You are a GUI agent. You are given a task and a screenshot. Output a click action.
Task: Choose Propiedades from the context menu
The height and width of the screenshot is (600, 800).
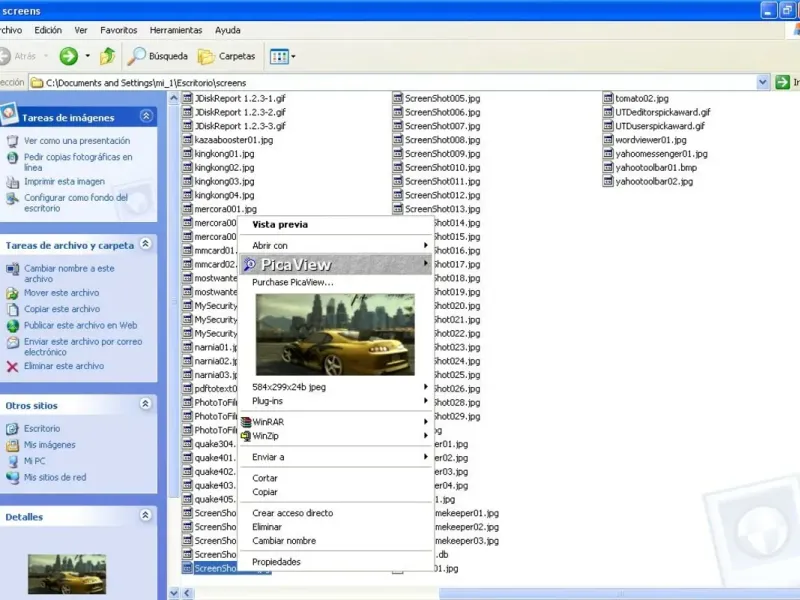pos(276,562)
